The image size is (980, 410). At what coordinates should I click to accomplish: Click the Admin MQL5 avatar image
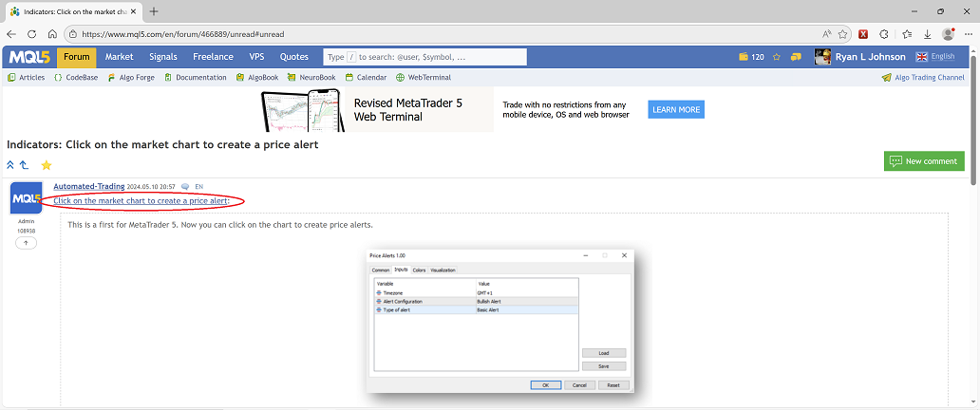tap(27, 197)
